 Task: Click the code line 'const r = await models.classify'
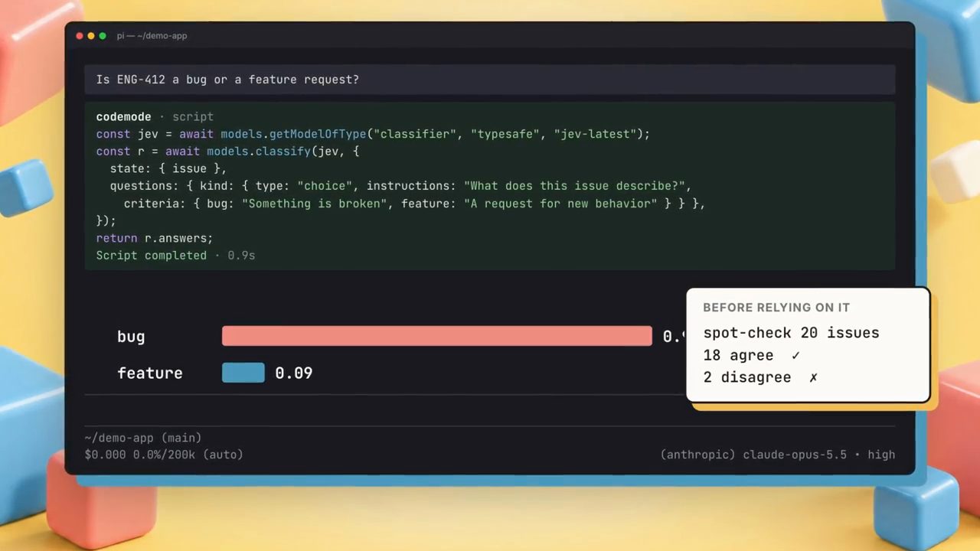pyautogui.click(x=227, y=152)
